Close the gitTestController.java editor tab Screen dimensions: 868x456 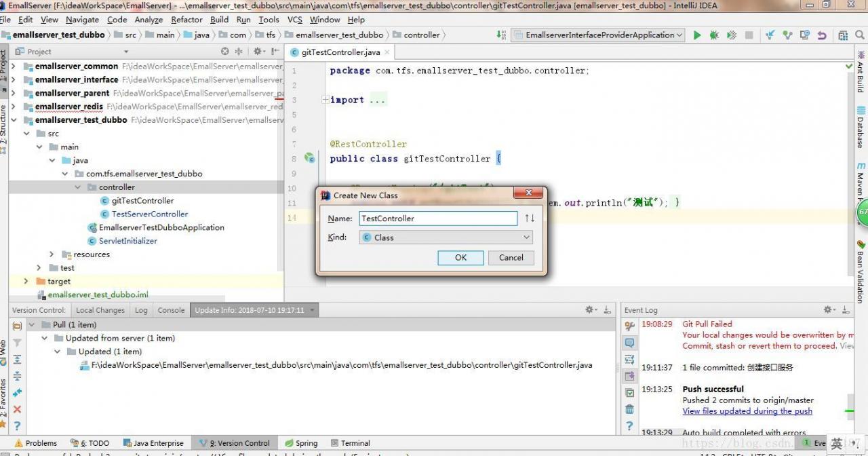click(387, 52)
